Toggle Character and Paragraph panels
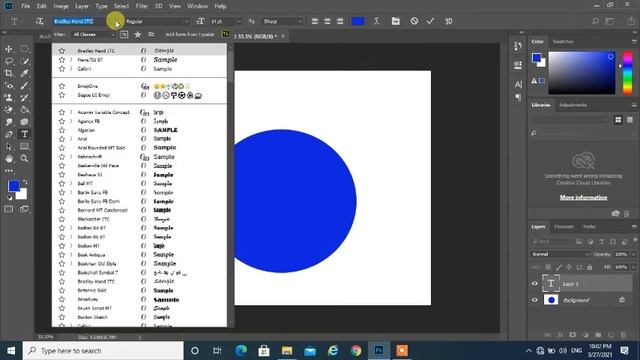640x360 pixels. [396, 21]
